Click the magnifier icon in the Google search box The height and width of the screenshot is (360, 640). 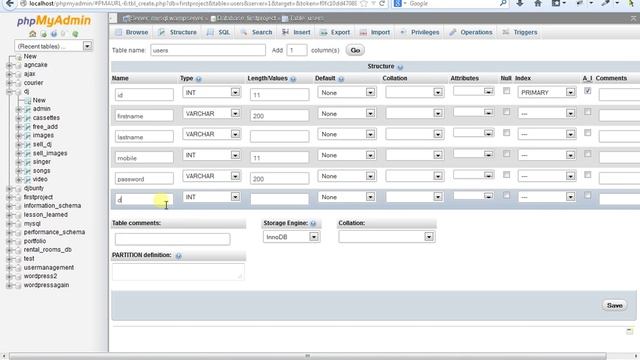(x=503, y=3)
